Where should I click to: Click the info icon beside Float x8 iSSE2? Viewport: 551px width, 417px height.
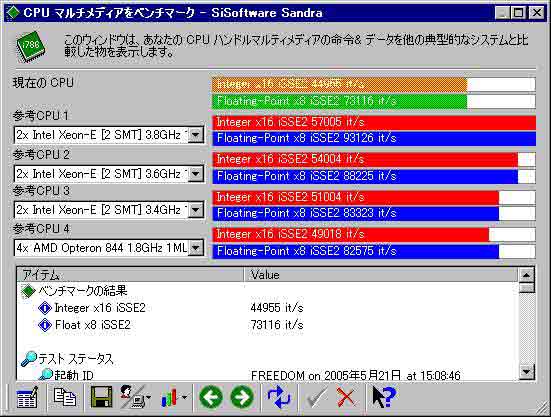[x=45, y=325]
